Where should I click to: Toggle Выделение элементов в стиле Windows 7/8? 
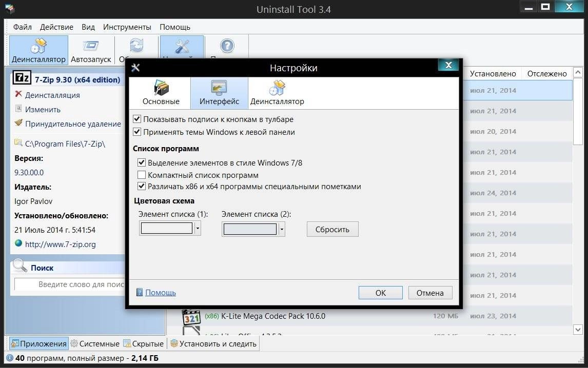point(142,162)
